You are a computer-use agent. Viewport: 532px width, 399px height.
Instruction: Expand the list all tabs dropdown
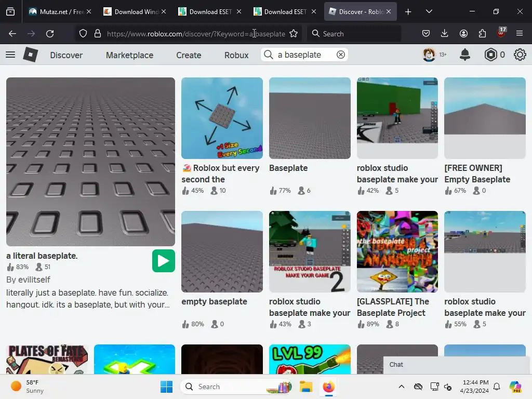click(x=429, y=11)
